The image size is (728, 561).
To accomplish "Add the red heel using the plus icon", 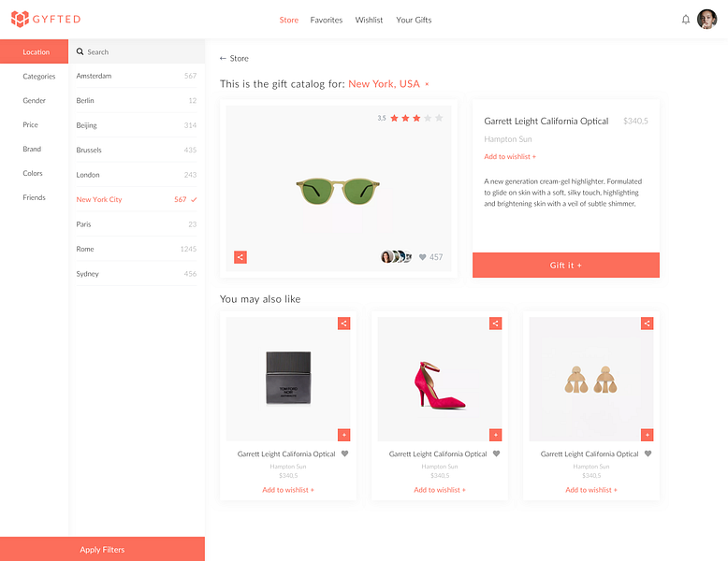I will coord(495,435).
